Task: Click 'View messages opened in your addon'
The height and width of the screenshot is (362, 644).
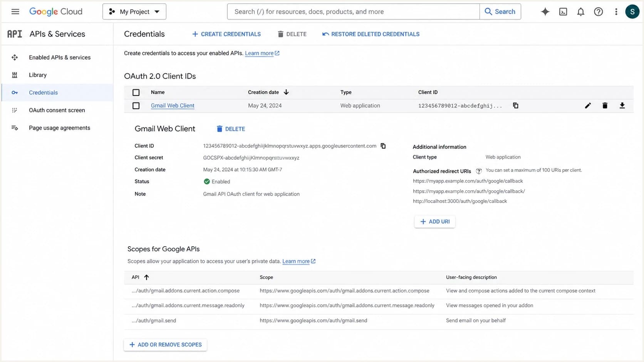Action: tap(490, 305)
